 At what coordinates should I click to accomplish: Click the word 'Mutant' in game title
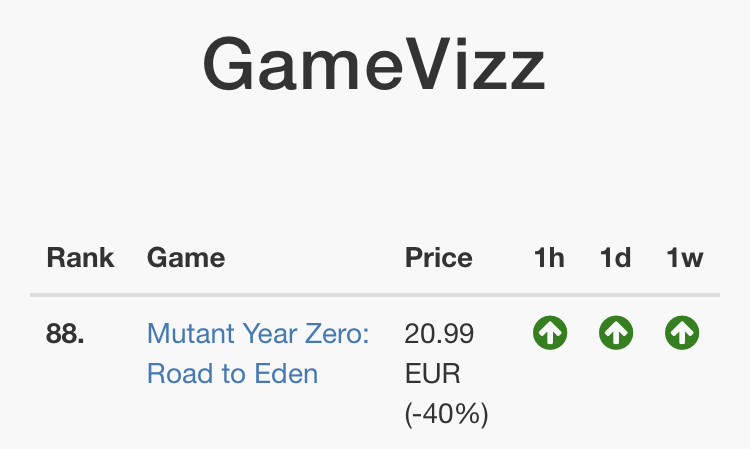(x=190, y=333)
